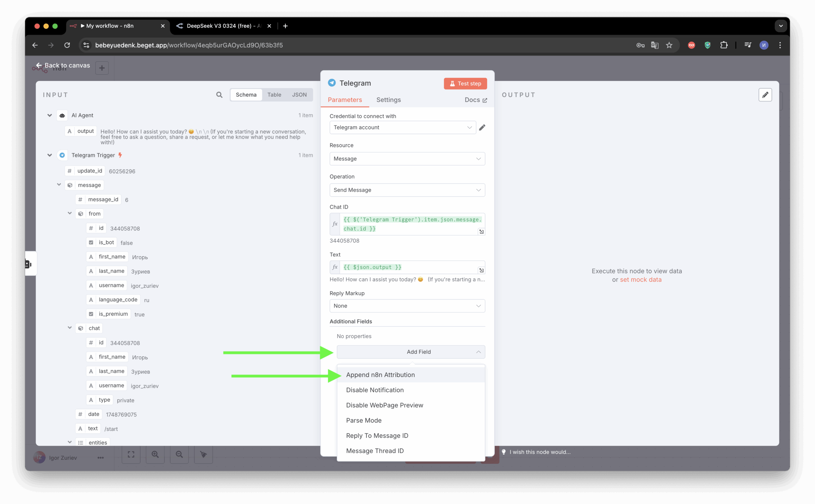
Task: Choose Parse Mode from the field list
Action: coord(364,420)
